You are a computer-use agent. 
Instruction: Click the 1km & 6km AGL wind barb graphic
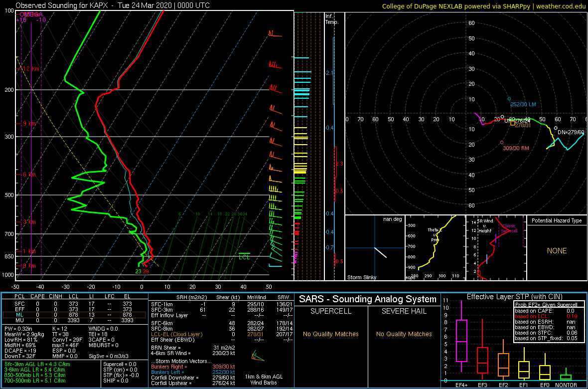[258, 355]
